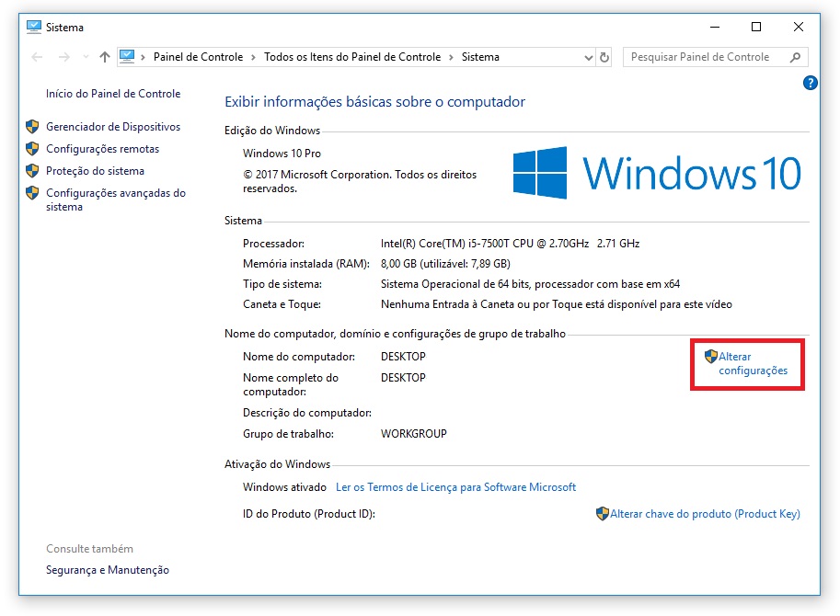Image resolution: width=840 pixels, height=616 pixels.
Task: Click shield icon beside Configurações remotas
Action: point(32,149)
